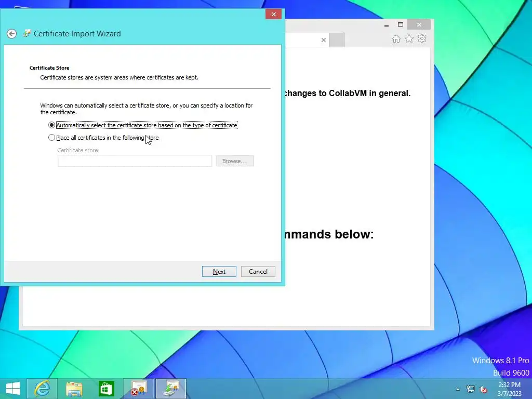Go back using the wizard's back arrow
The image size is (532, 399).
point(11,34)
